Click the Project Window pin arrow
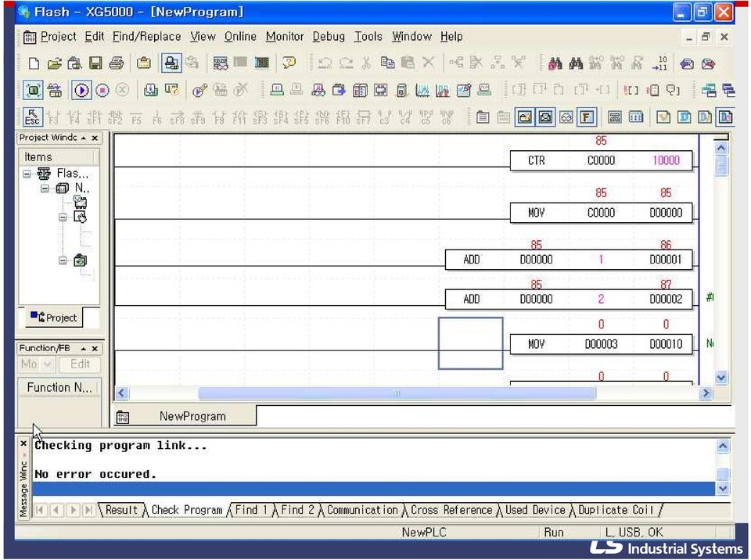The width and height of the screenshot is (751, 560). pyautogui.click(x=84, y=138)
